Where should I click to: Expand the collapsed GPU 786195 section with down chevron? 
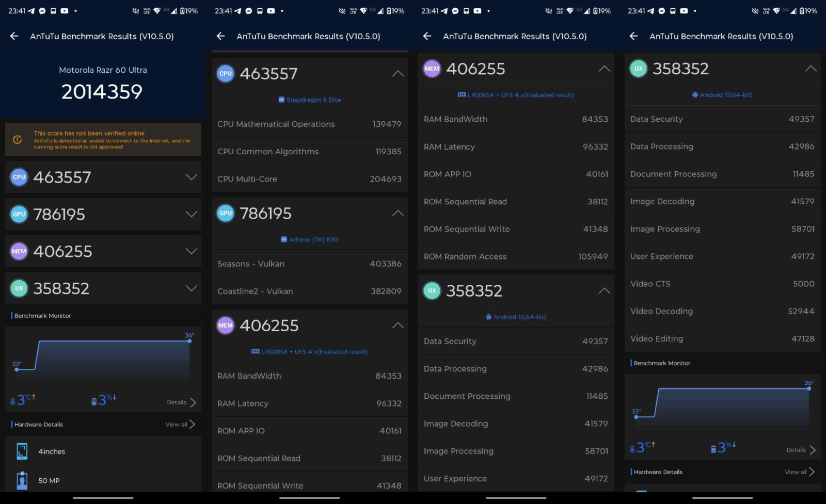191,214
